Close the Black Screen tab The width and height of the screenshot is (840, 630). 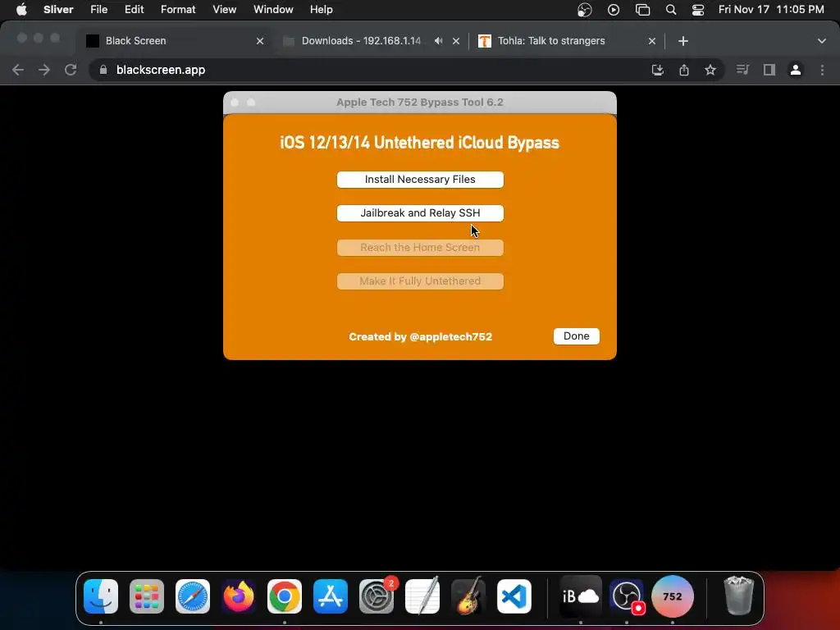[x=260, y=41]
